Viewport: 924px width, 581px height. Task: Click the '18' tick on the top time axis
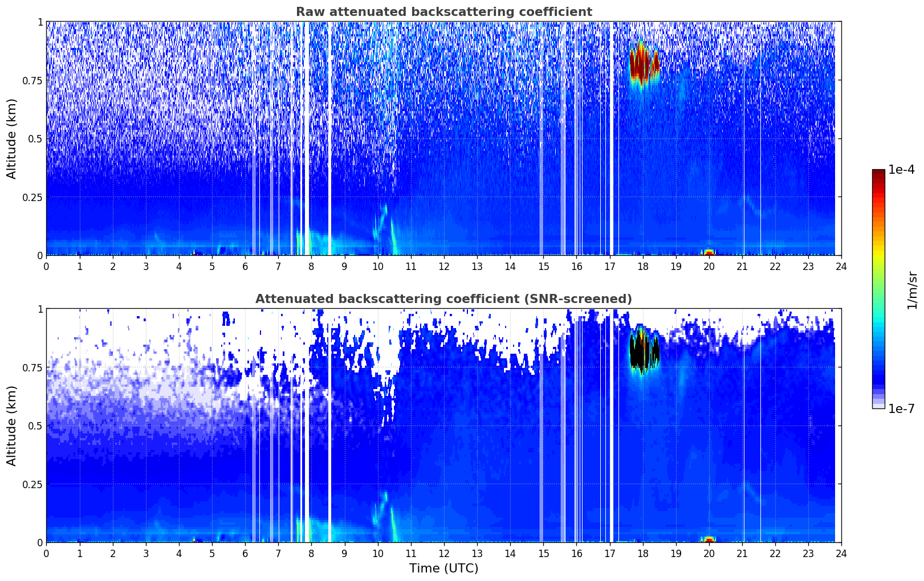point(642,266)
